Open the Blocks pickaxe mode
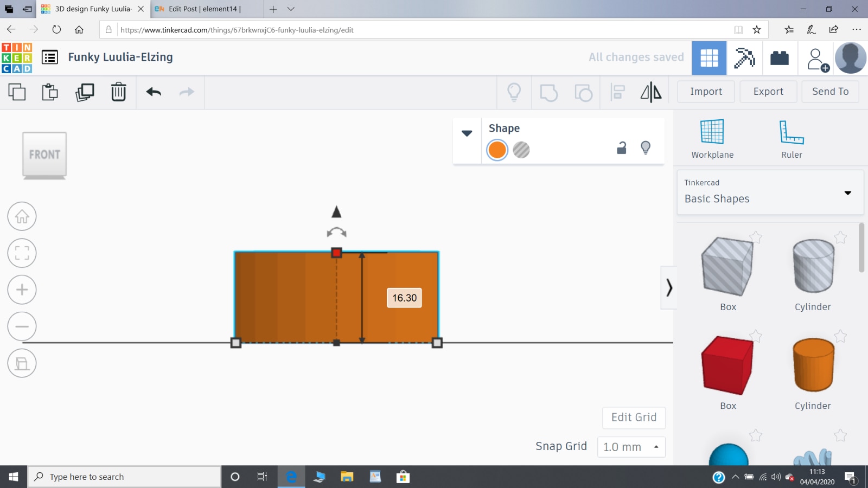Screen dimensions: 868x488 coord(744,58)
